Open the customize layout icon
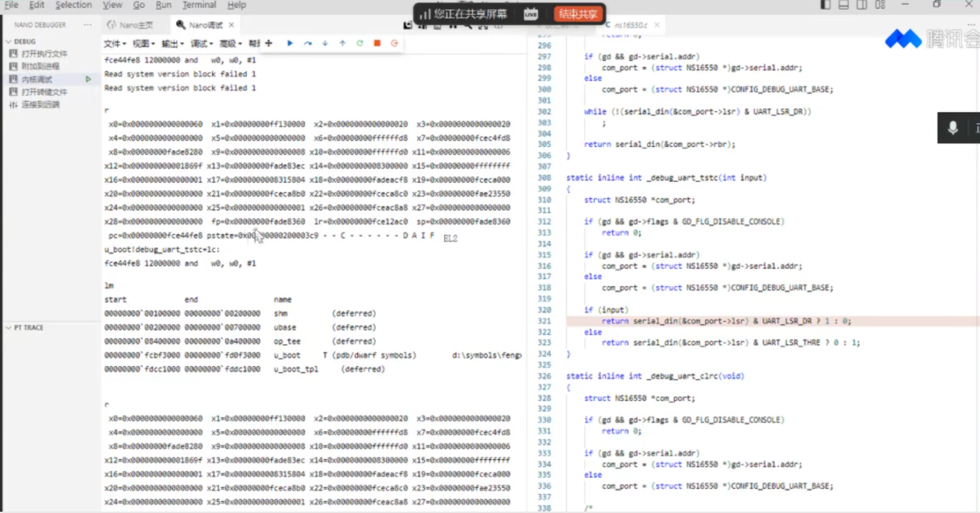This screenshot has height=513, width=980. 880,5
